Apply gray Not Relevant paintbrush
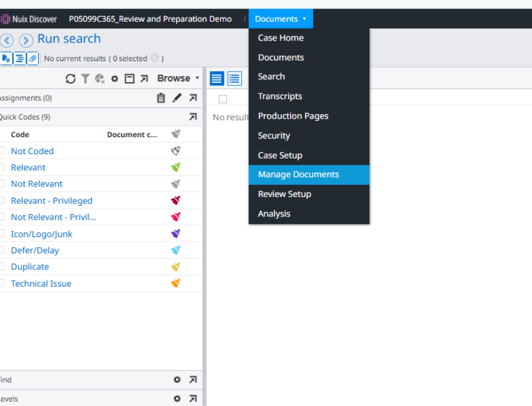Image resolution: width=532 pixels, height=406 pixels. pos(176,184)
